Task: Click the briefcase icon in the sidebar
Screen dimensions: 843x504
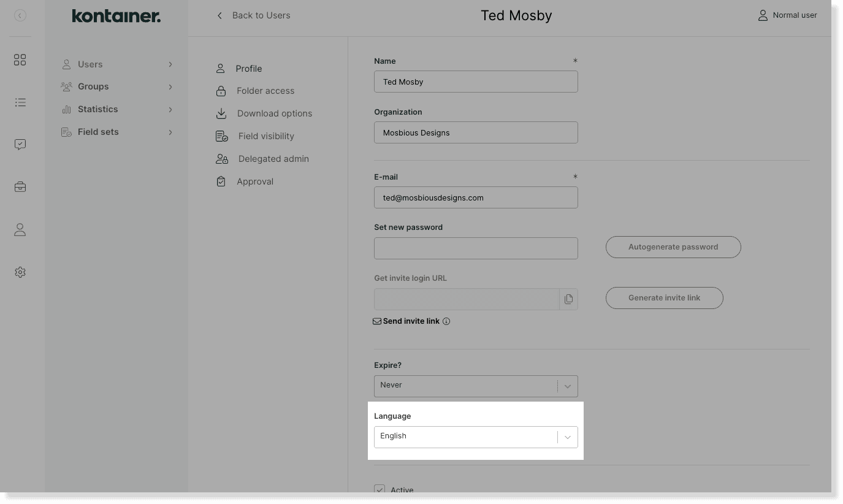Action: pos(20,186)
